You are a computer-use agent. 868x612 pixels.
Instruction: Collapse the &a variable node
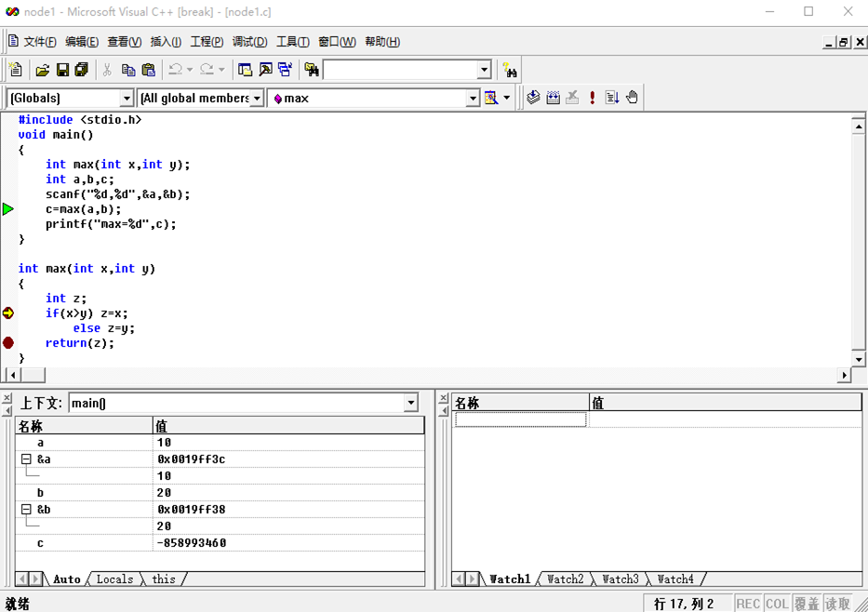26,459
